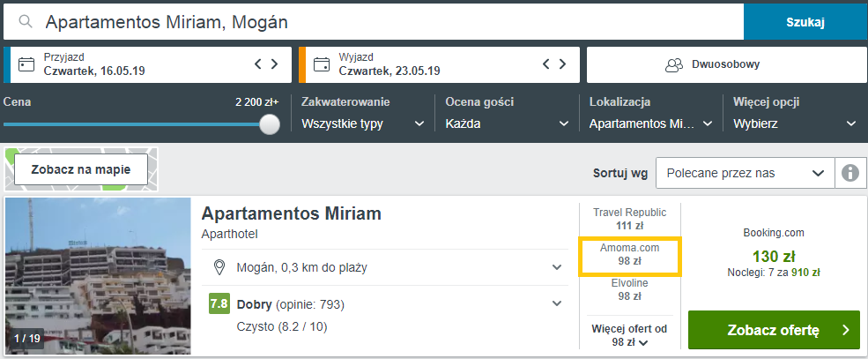
Task: Select the Elvoline 98 zł offer
Action: [x=630, y=289]
